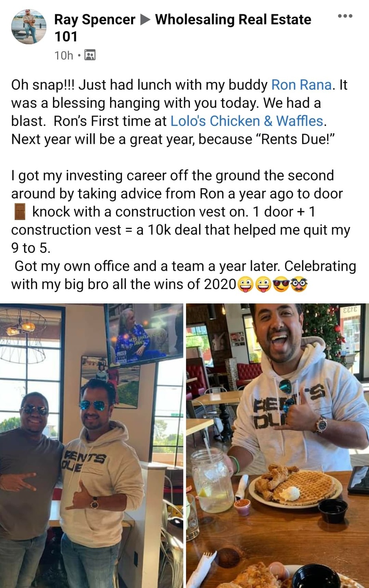
Task: Open Ray Spencer's profile picture
Action: (x=28, y=27)
